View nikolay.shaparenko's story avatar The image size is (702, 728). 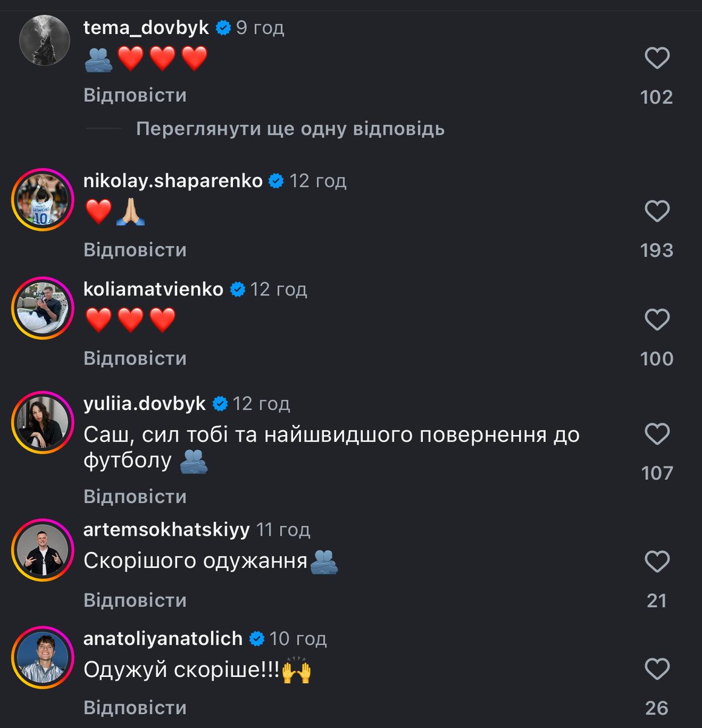(x=42, y=200)
